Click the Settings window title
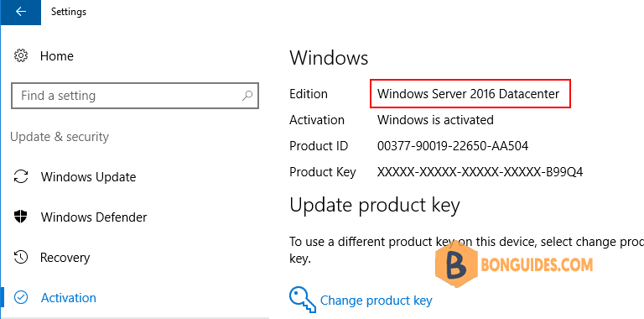644x319 pixels. 69,12
